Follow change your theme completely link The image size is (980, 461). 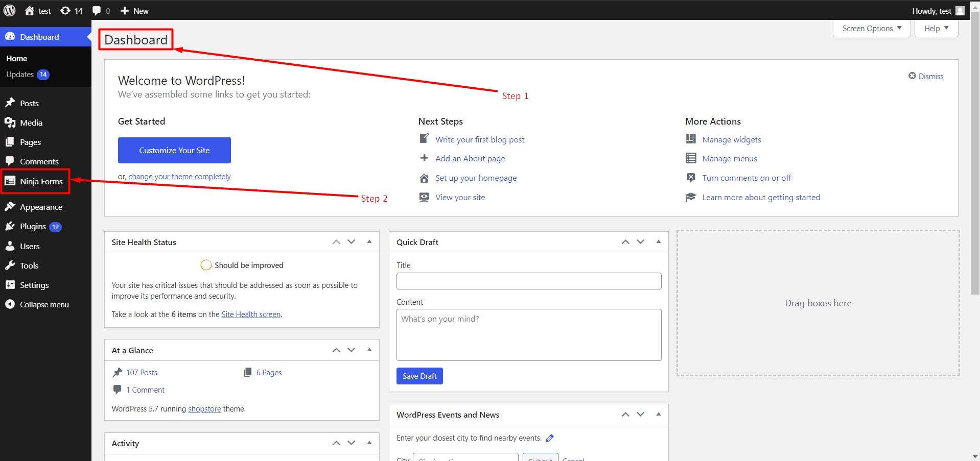[179, 177]
